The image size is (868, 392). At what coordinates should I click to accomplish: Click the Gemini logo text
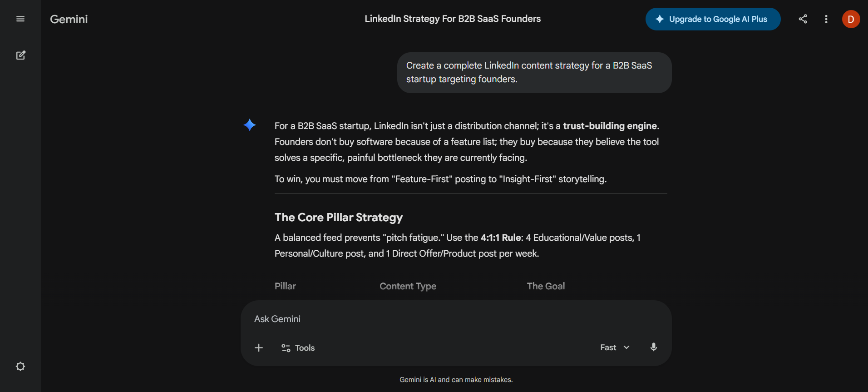(x=69, y=19)
